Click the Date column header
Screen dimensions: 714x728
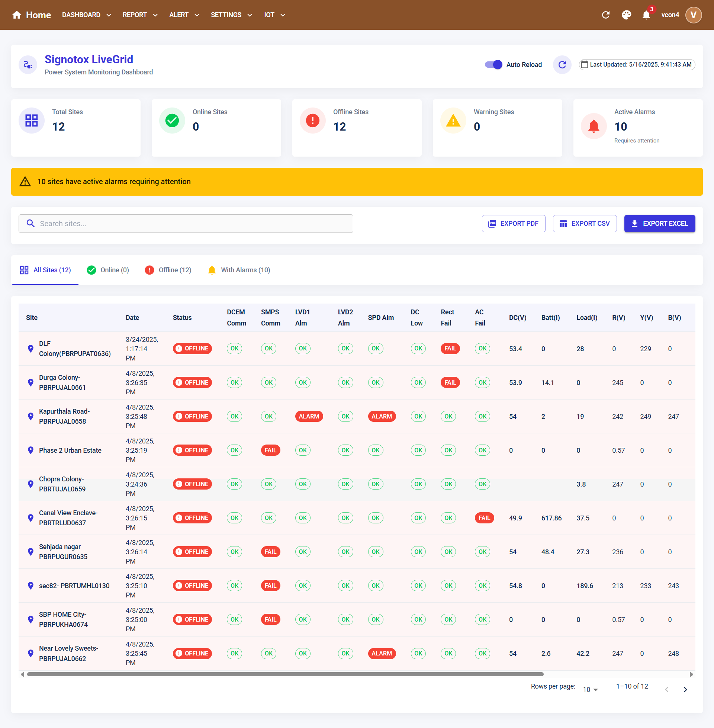coord(132,318)
